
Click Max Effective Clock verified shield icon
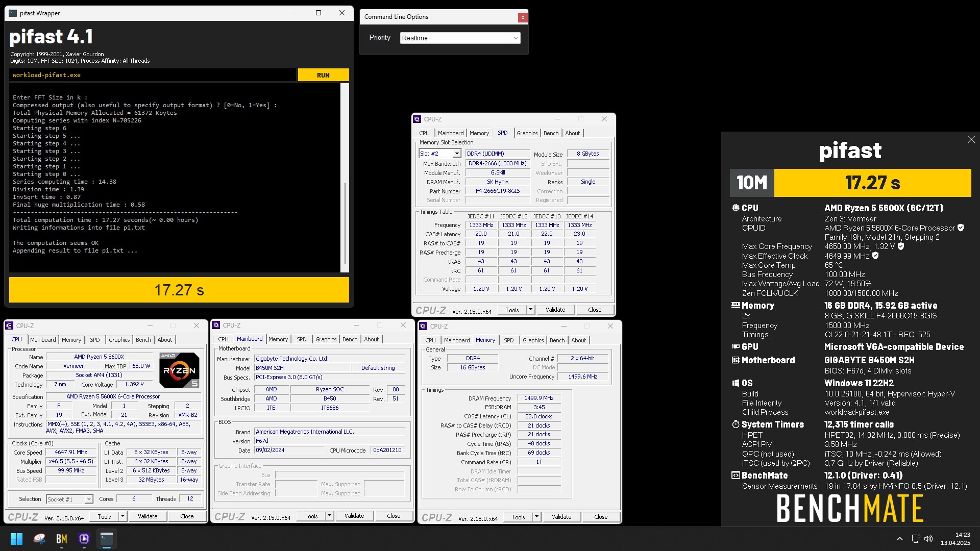875,256
